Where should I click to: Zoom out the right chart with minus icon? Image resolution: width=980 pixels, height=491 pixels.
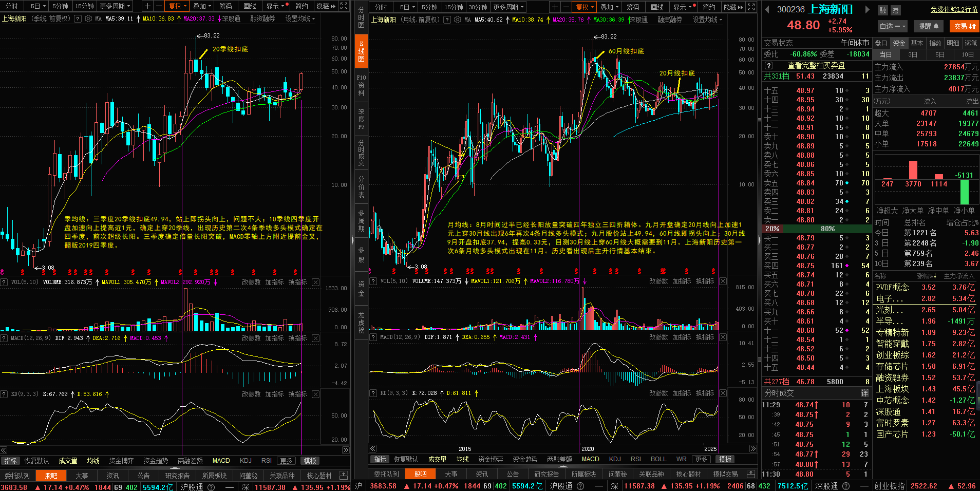(566, 7)
